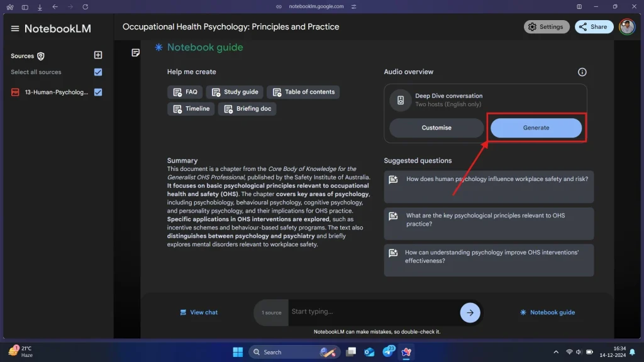Create a Briefing doc
Screen dimensions: 644x362
(x=247, y=109)
